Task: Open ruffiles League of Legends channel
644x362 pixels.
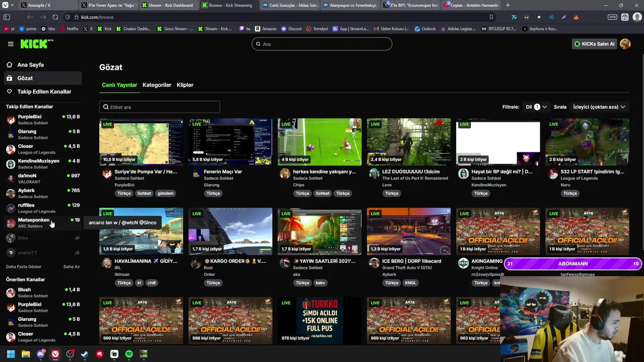Action: (43, 208)
